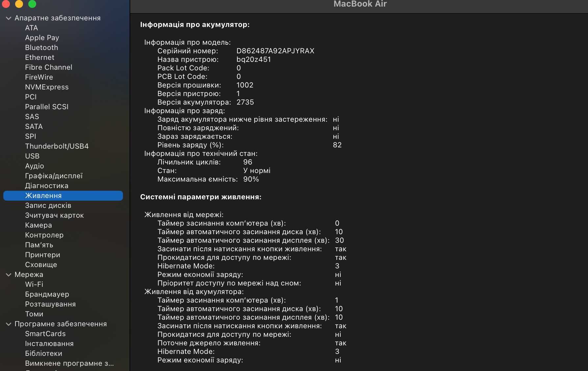Select SAS sidebar item

[x=32, y=117]
